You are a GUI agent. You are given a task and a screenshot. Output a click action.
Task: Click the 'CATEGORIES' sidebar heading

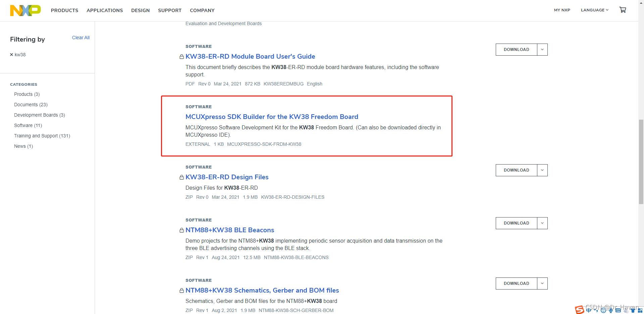point(23,84)
